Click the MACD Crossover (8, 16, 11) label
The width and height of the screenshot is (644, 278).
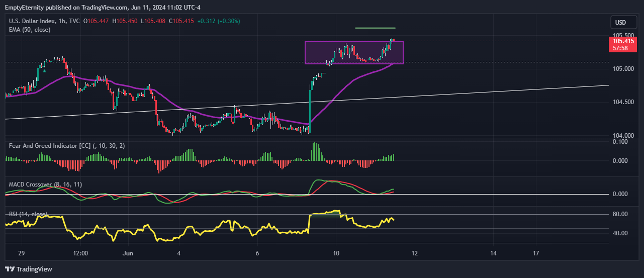click(45, 184)
